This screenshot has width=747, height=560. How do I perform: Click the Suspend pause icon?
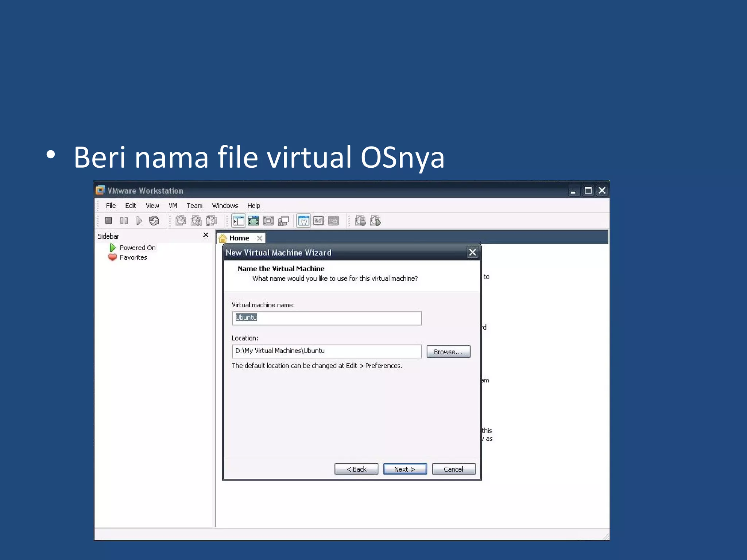tap(124, 221)
